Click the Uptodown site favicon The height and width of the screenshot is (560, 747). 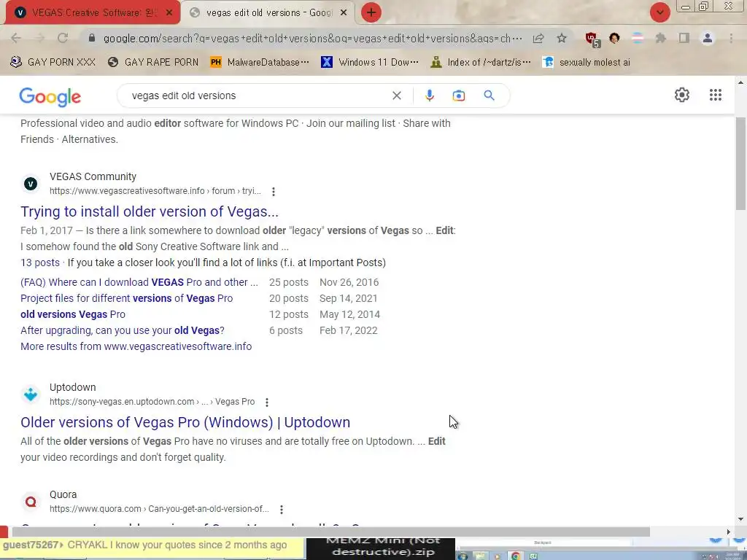click(31, 394)
